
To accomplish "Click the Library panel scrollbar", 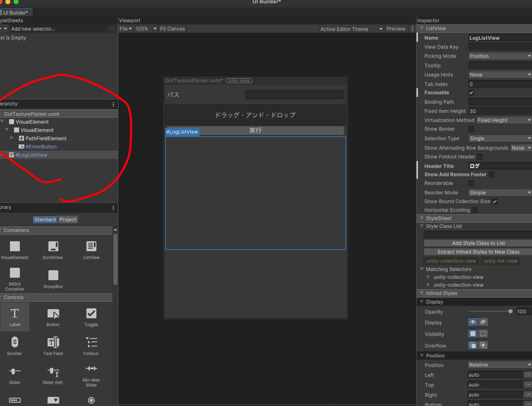I will [115, 260].
